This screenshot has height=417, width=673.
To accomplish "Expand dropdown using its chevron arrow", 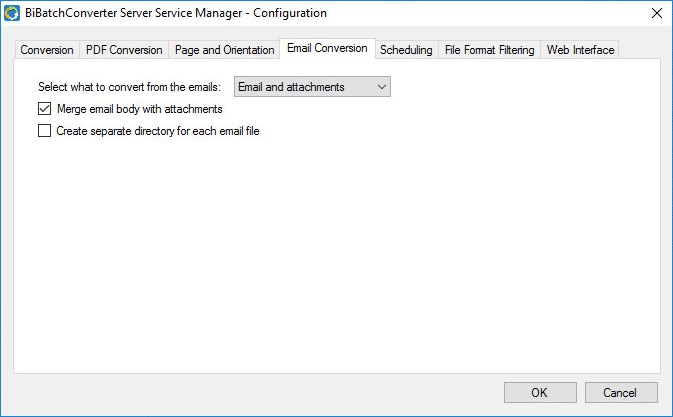I will click(x=381, y=88).
